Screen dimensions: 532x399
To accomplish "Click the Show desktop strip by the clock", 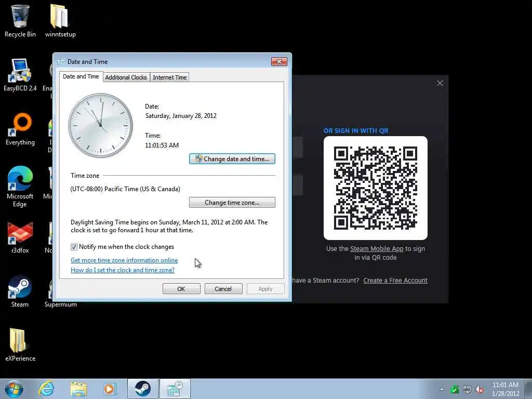I will 528,389.
